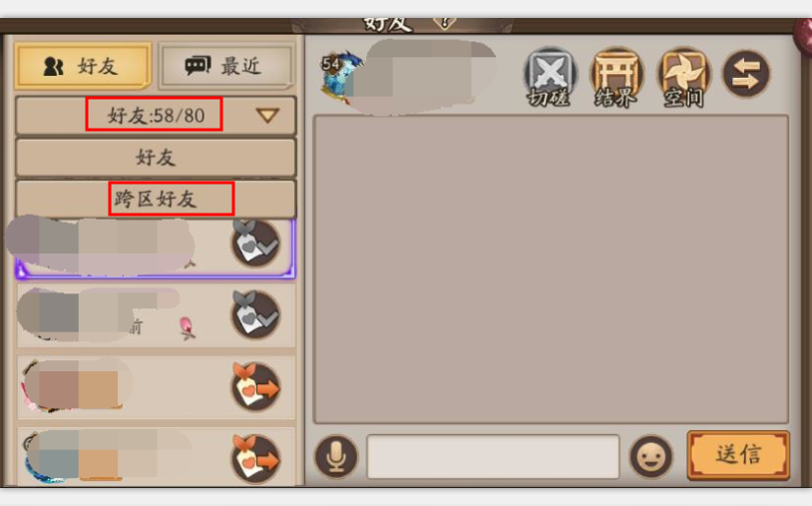The width and height of the screenshot is (812, 506).
Task: Select 好友 option in the dropdown list
Action: click(156, 157)
